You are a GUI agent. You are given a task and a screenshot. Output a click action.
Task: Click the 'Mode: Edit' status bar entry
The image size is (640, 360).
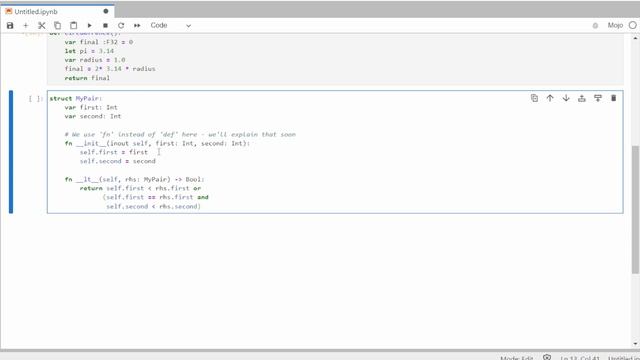[x=517, y=358]
